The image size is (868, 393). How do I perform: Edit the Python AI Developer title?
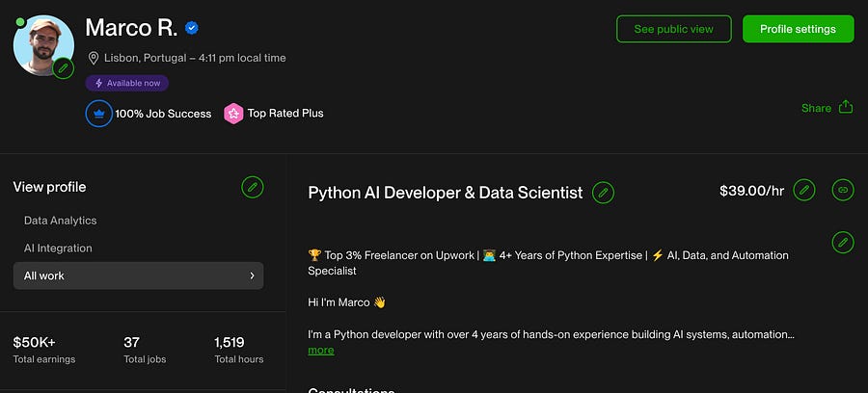pos(603,193)
